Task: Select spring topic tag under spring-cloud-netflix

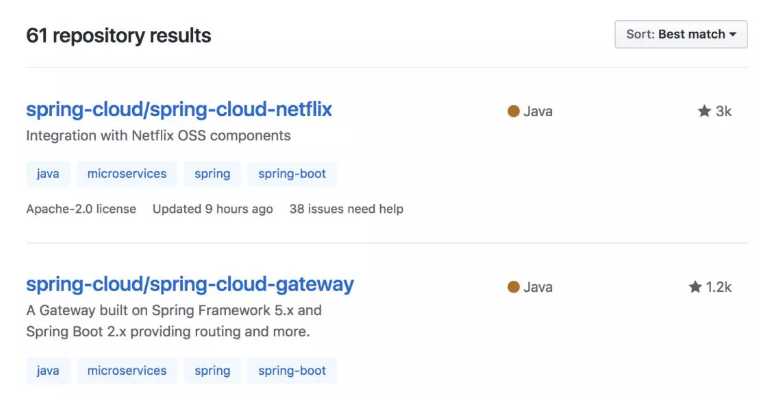Action: pos(212,174)
